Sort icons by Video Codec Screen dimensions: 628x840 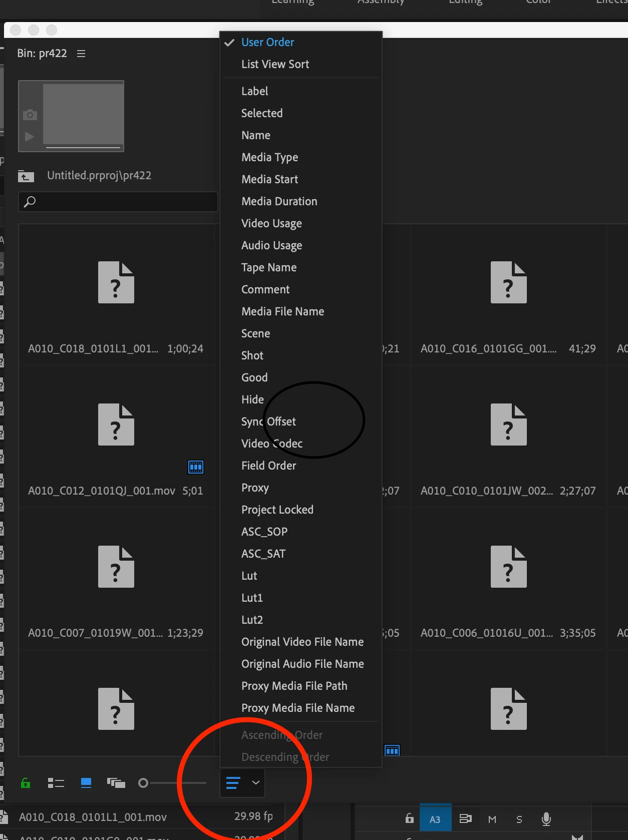coord(300,444)
